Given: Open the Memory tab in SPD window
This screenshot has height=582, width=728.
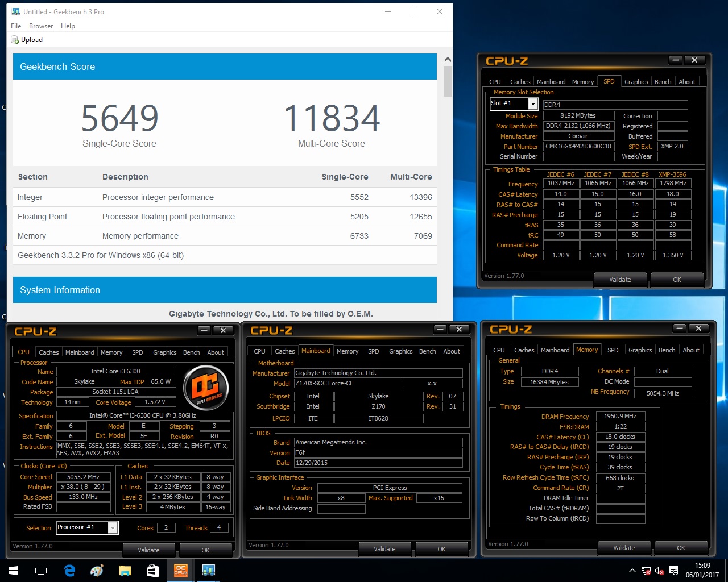Looking at the screenshot, I should click(583, 82).
